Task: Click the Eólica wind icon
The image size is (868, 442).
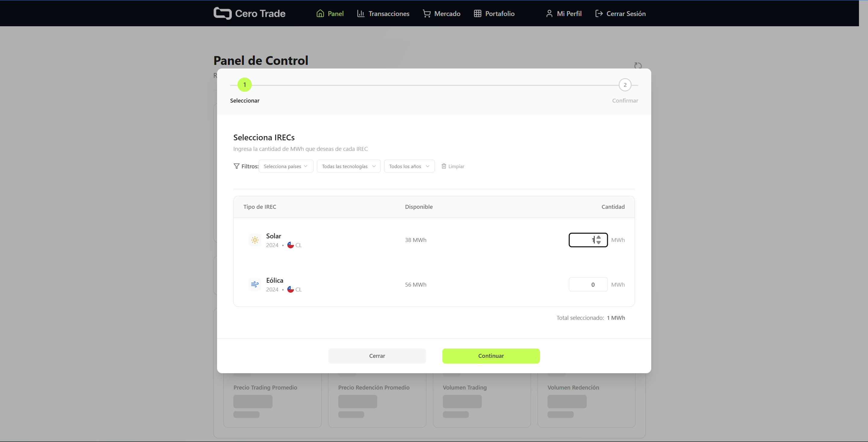Action: click(255, 285)
